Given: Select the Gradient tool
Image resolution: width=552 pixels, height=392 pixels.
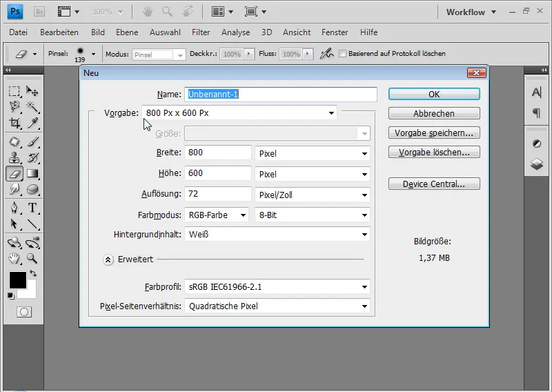Looking at the screenshot, I should (x=32, y=174).
